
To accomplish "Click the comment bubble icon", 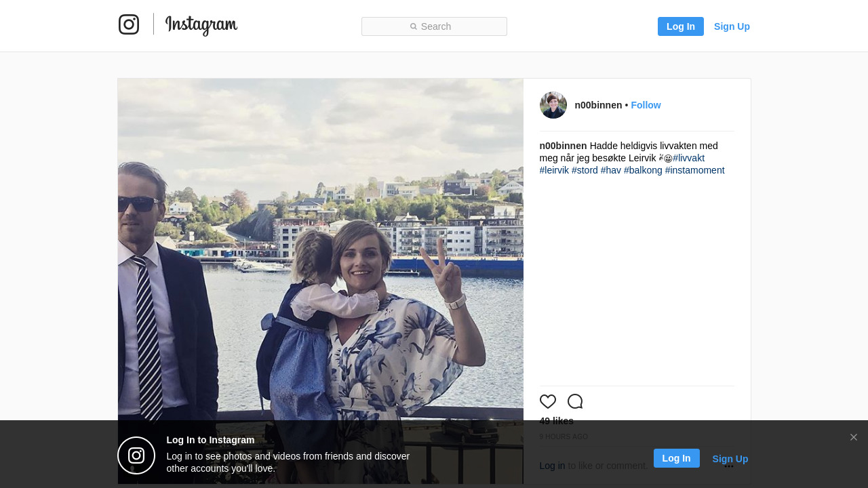I will (575, 401).
